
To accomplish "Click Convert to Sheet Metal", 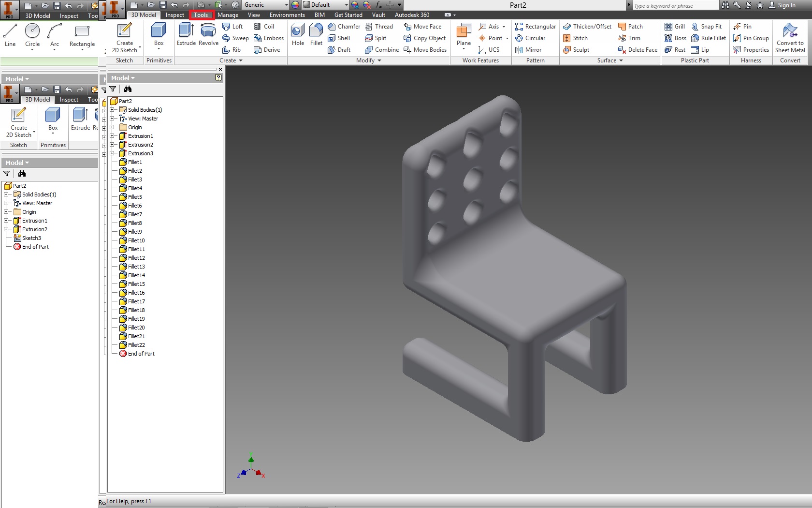I will pos(790,38).
